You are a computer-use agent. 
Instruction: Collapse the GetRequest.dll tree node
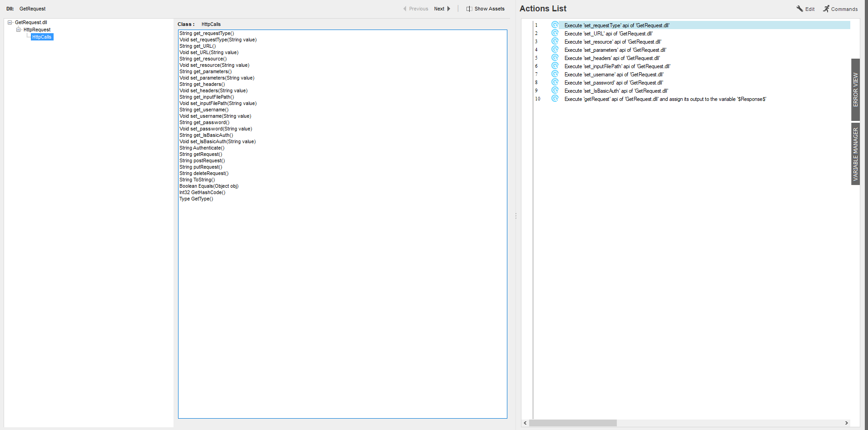point(10,22)
